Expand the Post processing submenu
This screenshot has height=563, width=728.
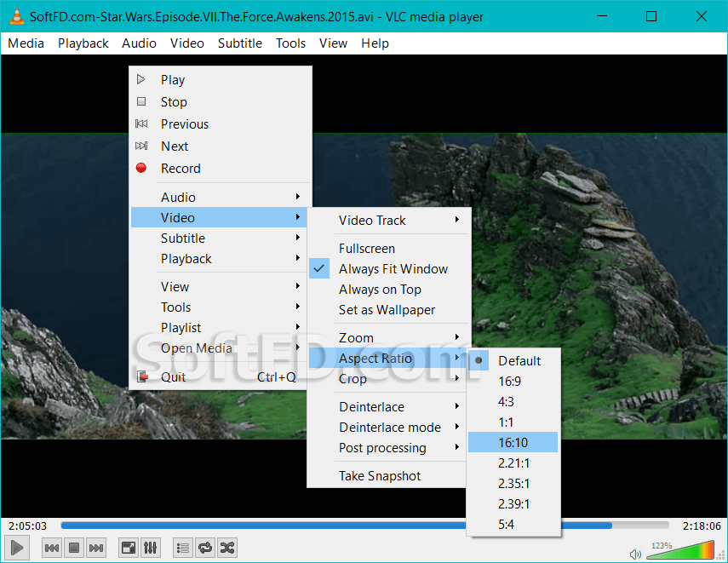[x=389, y=447]
